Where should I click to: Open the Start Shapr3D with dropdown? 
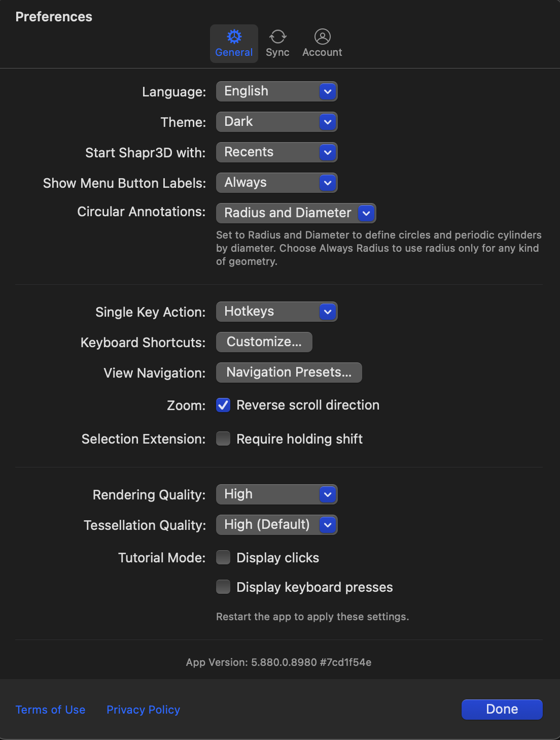[x=328, y=152]
